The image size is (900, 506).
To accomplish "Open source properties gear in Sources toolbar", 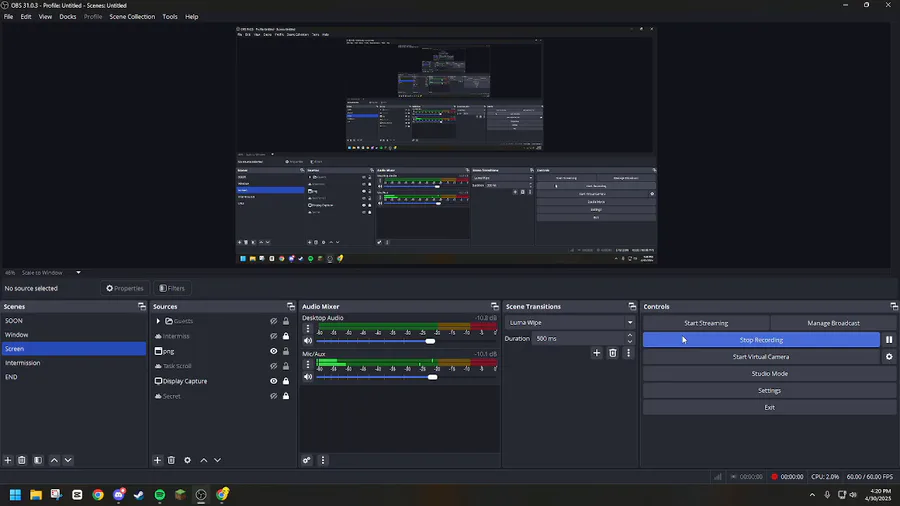I will tap(187, 460).
